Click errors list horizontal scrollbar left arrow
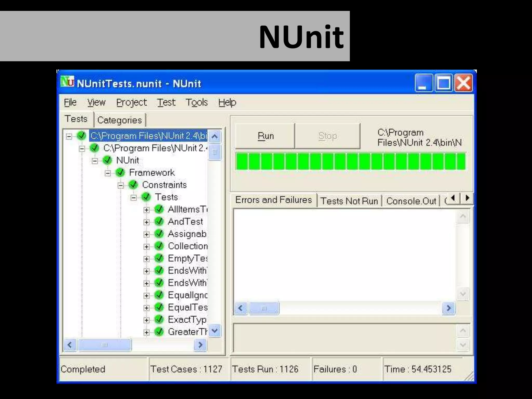The height and width of the screenshot is (399, 532). 241,308
